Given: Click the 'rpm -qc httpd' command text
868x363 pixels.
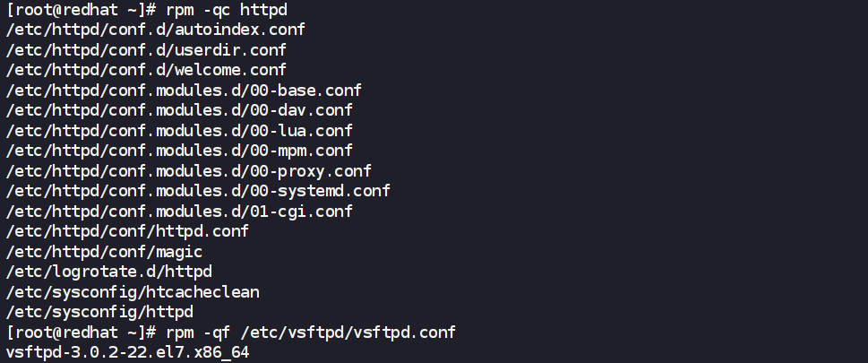Looking at the screenshot, I should click(236, 9).
